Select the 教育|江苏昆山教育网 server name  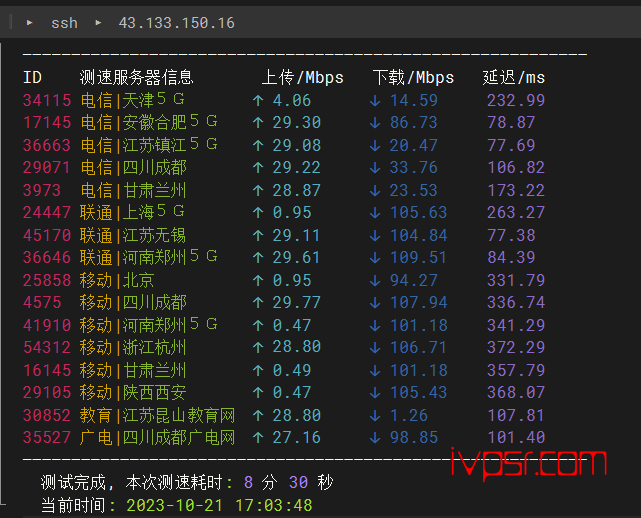157,415
